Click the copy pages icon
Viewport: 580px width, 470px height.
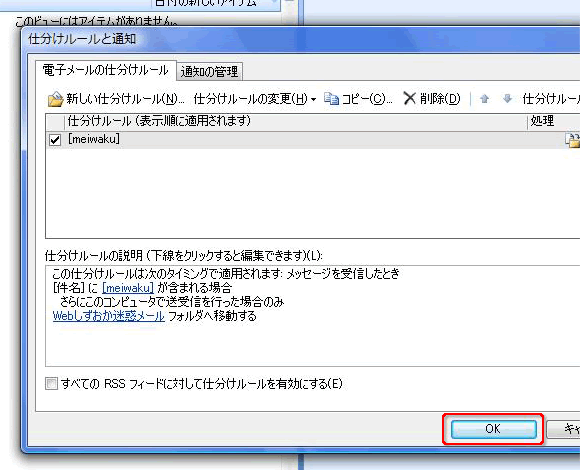point(331,99)
